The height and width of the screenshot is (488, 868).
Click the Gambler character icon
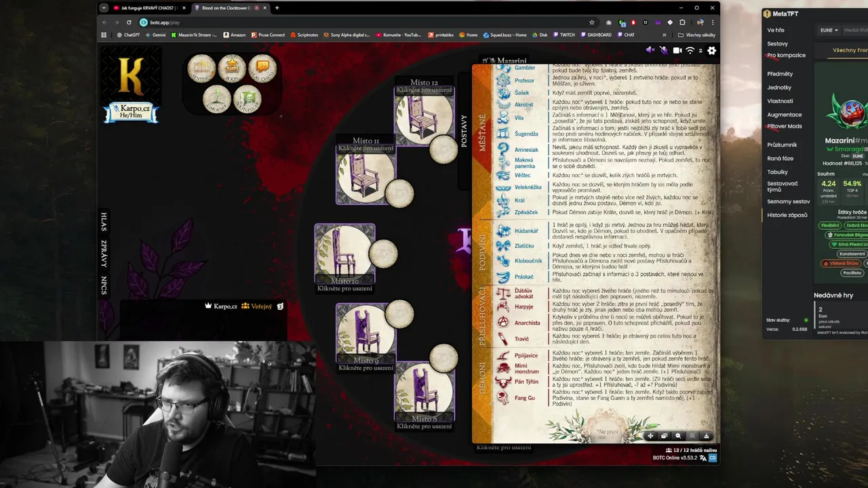click(504, 68)
